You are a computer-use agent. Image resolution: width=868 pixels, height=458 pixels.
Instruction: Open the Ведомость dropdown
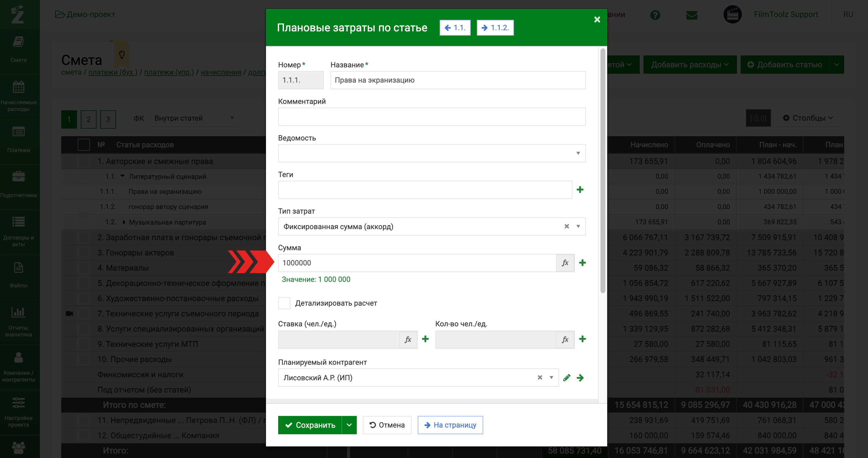[432, 153]
